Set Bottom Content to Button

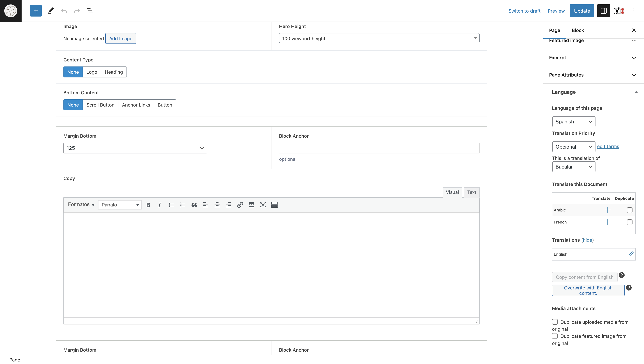[x=165, y=105]
